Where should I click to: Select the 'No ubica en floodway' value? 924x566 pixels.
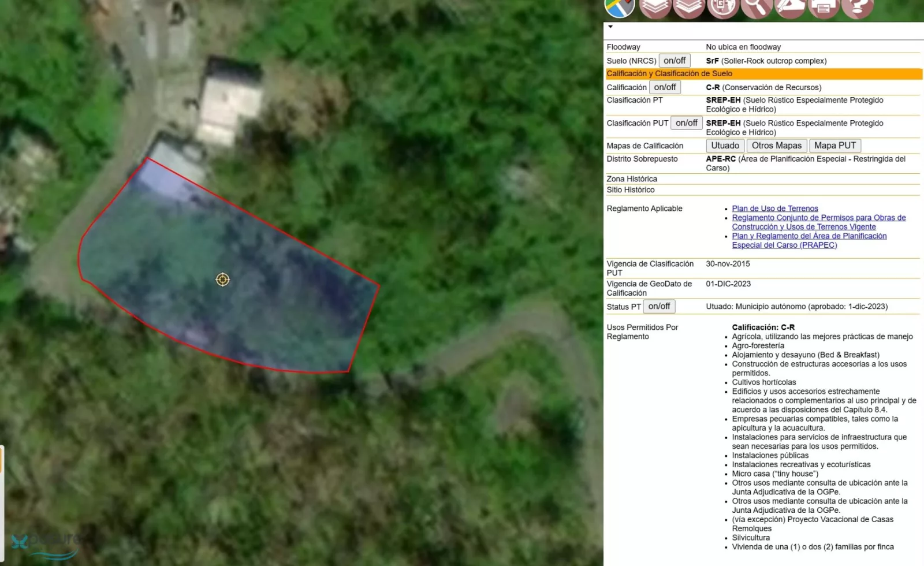pyautogui.click(x=743, y=47)
